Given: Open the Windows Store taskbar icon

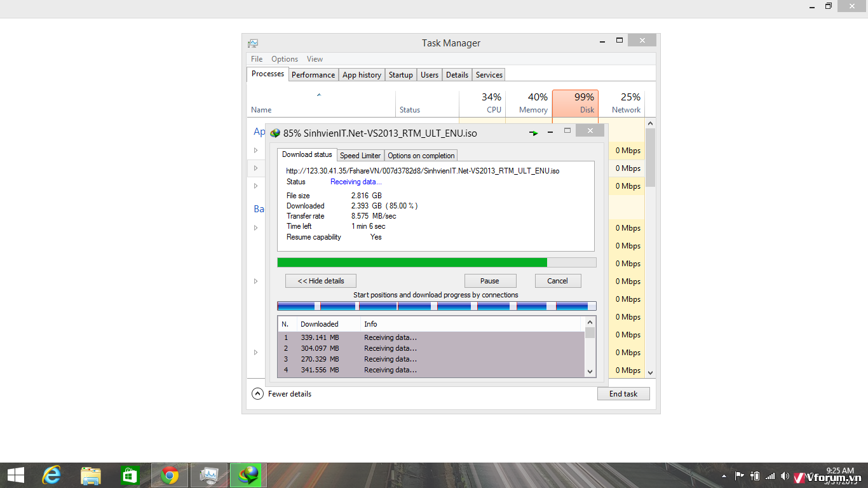Looking at the screenshot, I should pos(130,475).
